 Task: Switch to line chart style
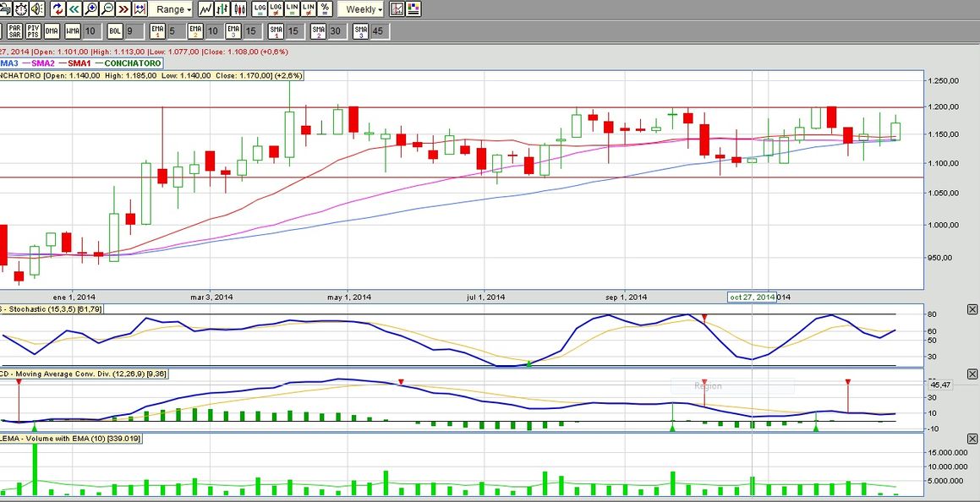[206, 8]
